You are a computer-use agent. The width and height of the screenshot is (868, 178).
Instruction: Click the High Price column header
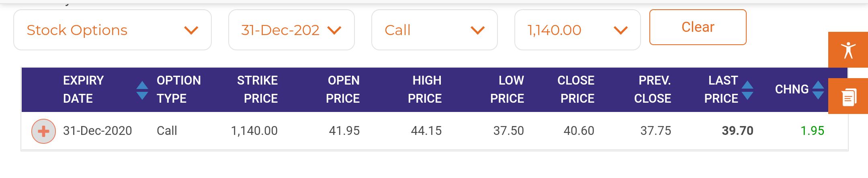click(425, 89)
